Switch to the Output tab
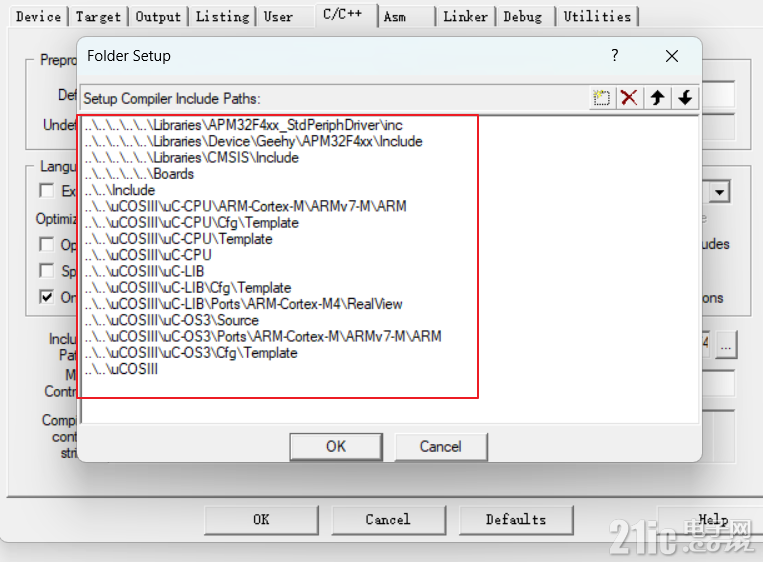This screenshot has height=562, width=763. pyautogui.click(x=158, y=17)
